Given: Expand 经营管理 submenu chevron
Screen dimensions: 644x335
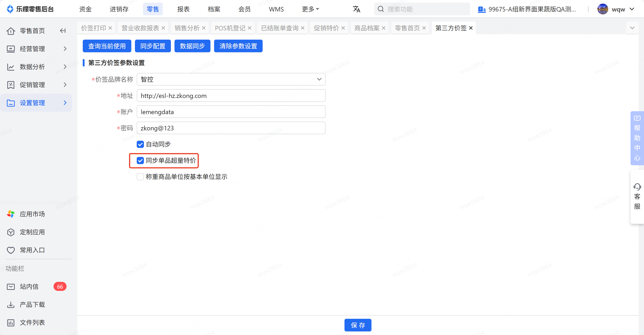Looking at the screenshot, I should point(65,49).
